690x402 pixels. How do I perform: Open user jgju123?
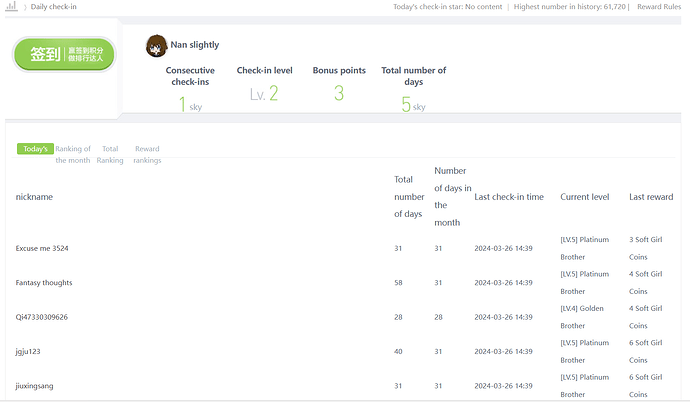(28, 351)
